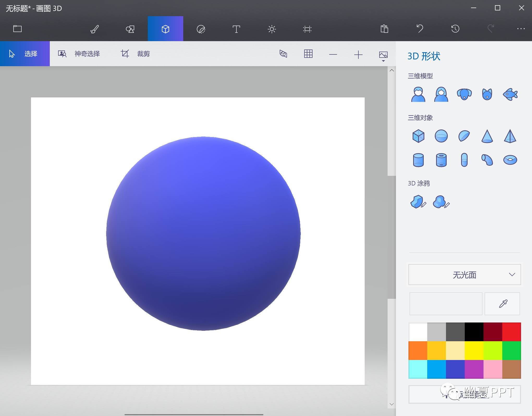The height and width of the screenshot is (416, 532).
Task: Open the Effects sun icon tab
Action: [272, 29]
